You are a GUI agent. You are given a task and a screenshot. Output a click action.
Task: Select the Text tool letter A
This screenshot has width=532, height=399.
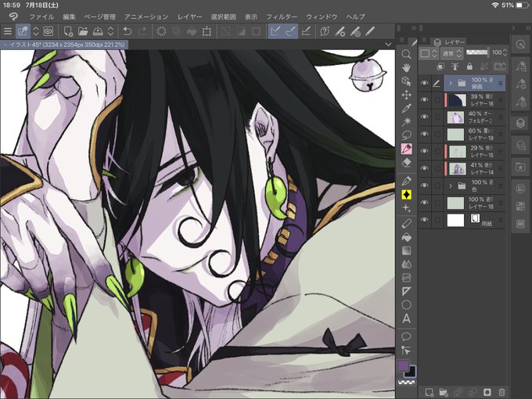pyautogui.click(x=406, y=318)
